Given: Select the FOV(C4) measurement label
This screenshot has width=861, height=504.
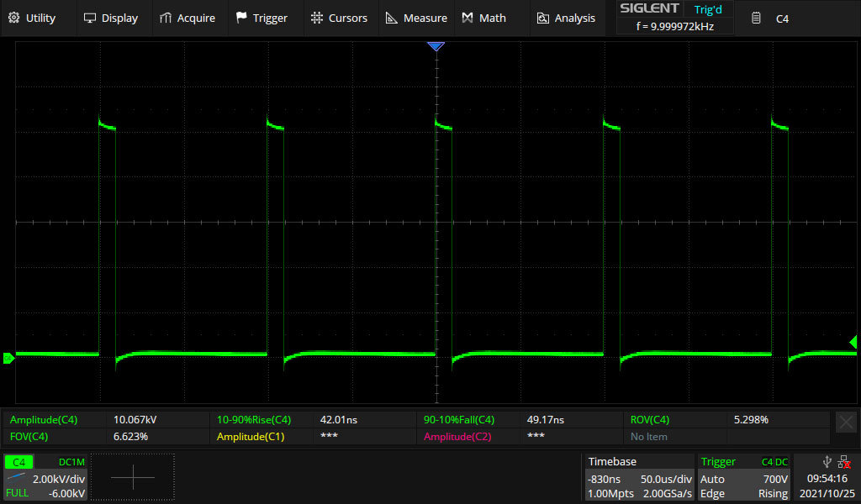Looking at the screenshot, I should 29,437.
